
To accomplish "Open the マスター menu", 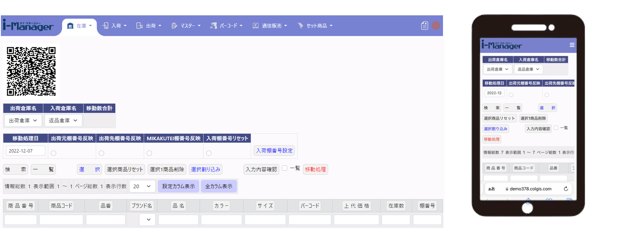I will coord(186,26).
